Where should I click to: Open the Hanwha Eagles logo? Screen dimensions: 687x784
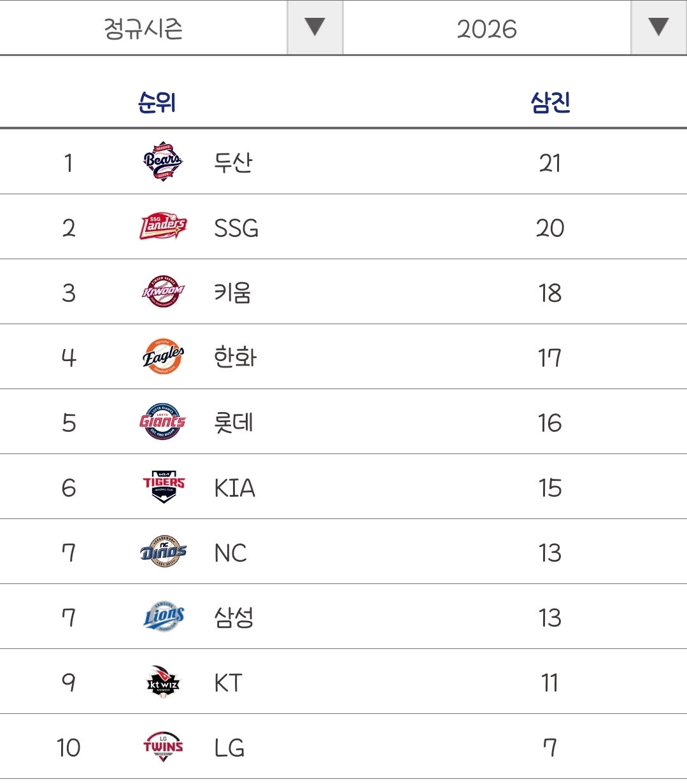point(163,357)
